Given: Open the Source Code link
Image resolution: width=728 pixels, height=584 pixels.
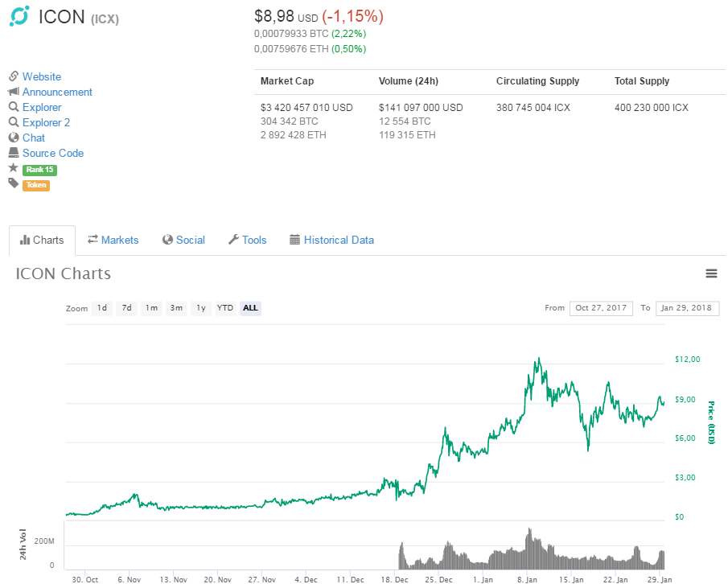Looking at the screenshot, I should click(x=53, y=153).
